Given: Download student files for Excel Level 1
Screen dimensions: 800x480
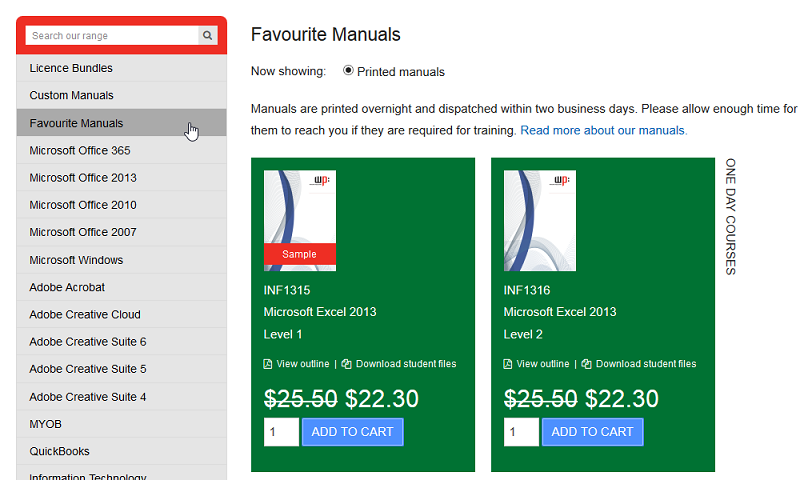Looking at the screenshot, I should click(x=406, y=364).
